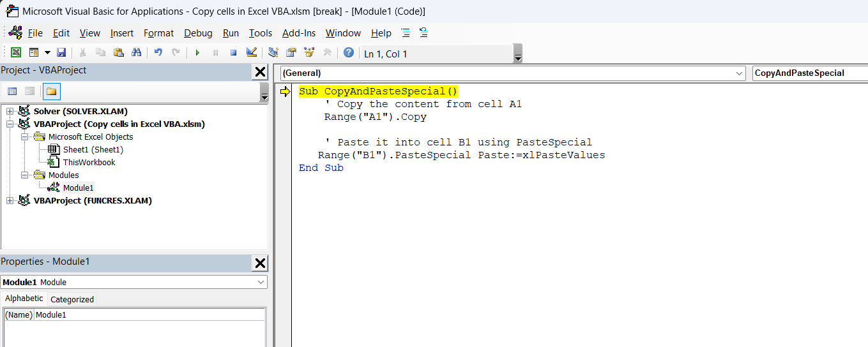Open the Properties Window toolbar icon
Screen dimensions: 868x347
[291, 53]
